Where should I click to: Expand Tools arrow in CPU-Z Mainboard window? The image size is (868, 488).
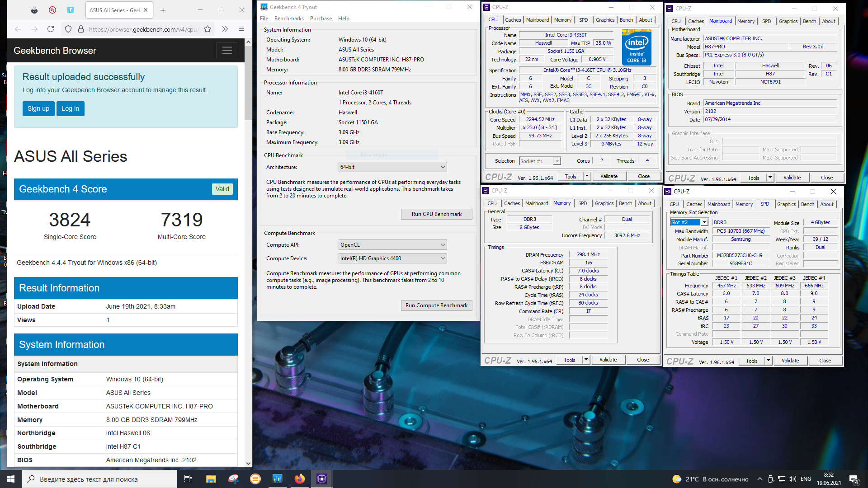pyautogui.click(x=770, y=178)
